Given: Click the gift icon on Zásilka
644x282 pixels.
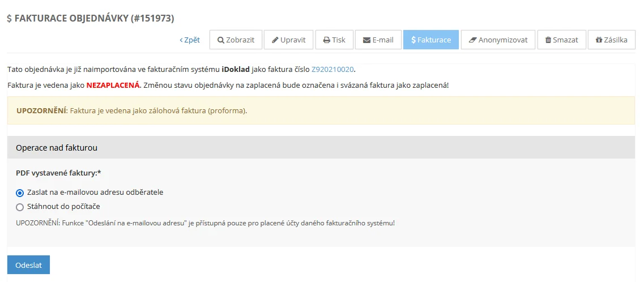Looking at the screenshot, I should click(x=599, y=40).
